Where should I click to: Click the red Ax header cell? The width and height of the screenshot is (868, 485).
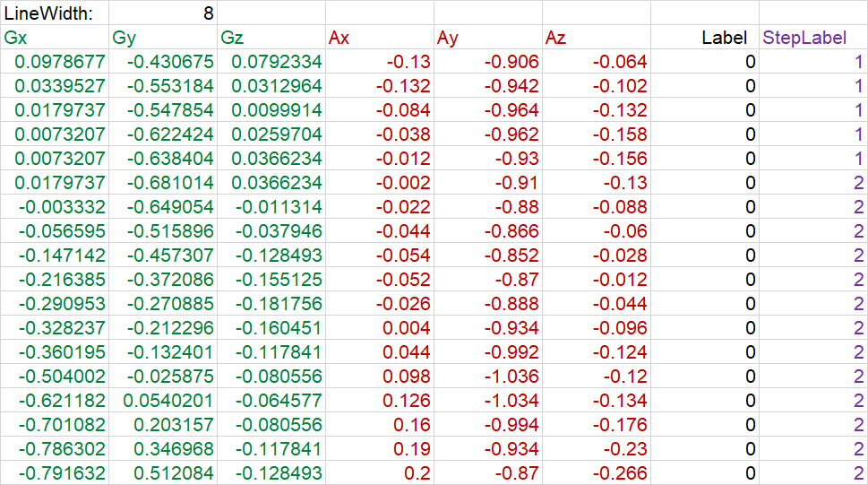[380, 38]
